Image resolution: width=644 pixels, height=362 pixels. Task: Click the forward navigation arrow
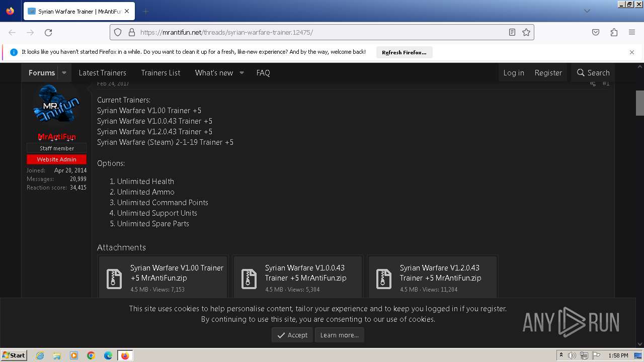pyautogui.click(x=30, y=32)
